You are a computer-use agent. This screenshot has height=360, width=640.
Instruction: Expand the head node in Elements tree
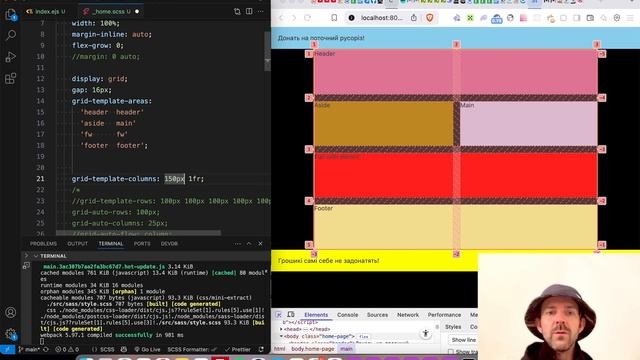(281, 329)
